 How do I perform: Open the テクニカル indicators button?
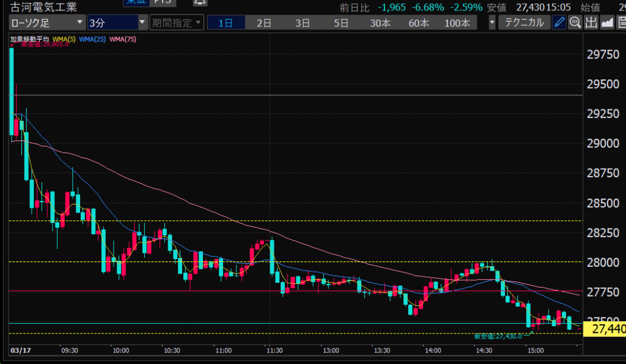[524, 23]
